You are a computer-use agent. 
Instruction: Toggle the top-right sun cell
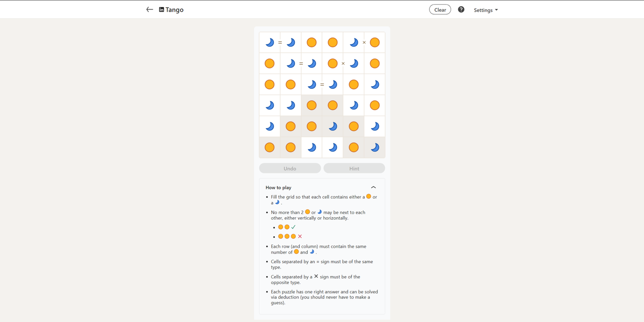click(375, 42)
